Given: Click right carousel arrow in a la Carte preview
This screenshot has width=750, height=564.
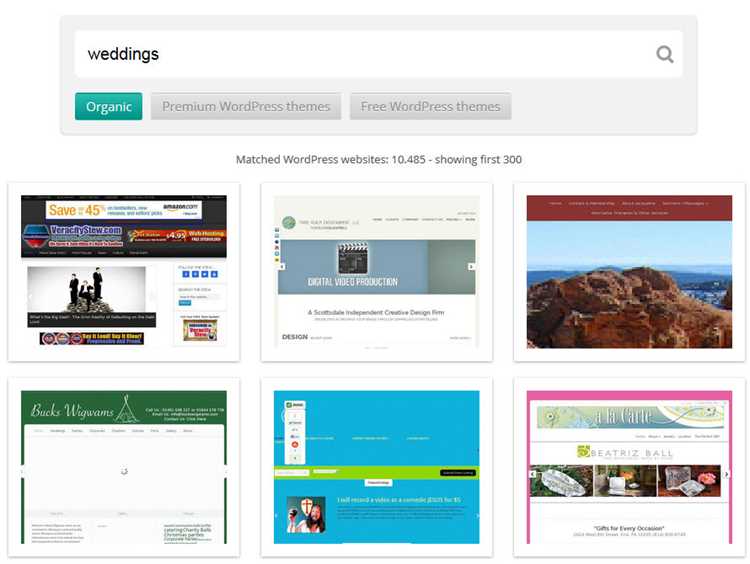Looking at the screenshot, I should click(x=726, y=474).
